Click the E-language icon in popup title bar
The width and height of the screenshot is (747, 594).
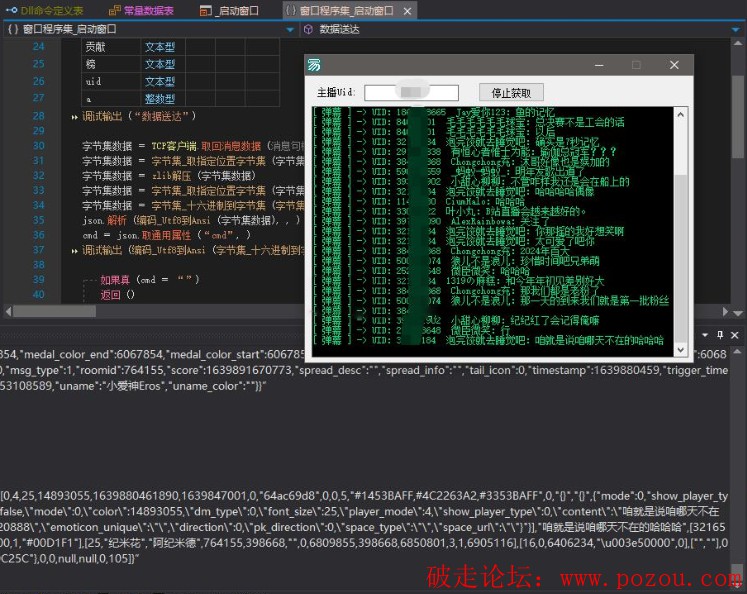click(x=314, y=65)
